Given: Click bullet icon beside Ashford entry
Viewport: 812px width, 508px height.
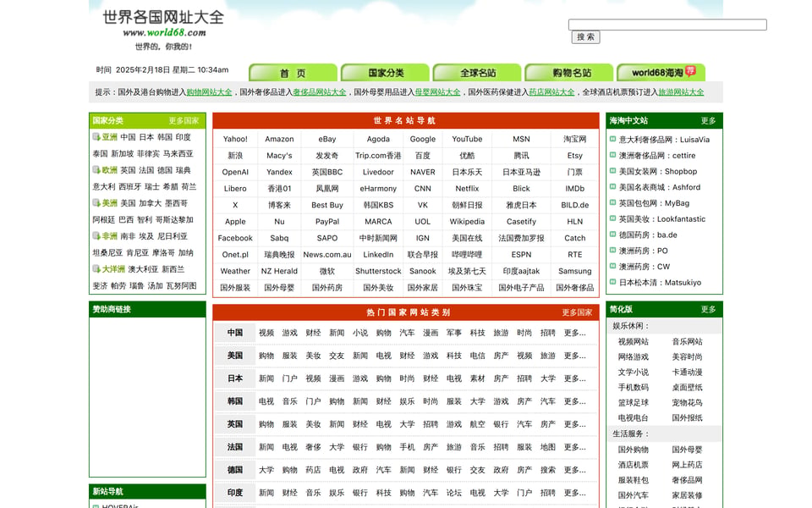Looking at the screenshot, I should (612, 186).
